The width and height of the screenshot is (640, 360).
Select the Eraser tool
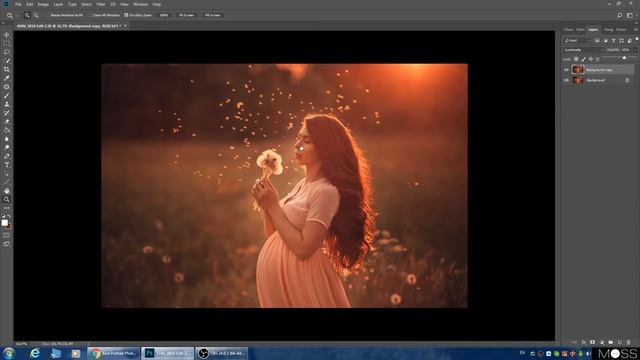point(7,121)
